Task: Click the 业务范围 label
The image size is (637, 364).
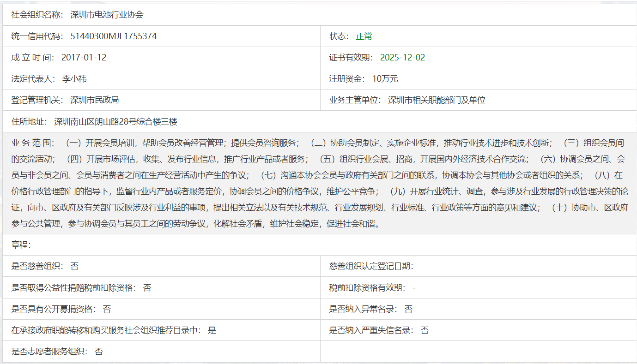Action: (33, 143)
